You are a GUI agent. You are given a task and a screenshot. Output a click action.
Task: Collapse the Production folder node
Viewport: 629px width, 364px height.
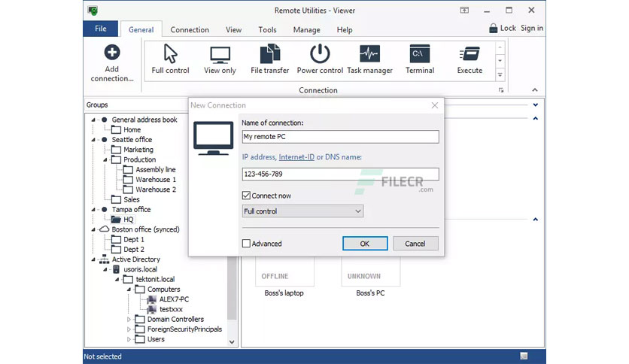(x=105, y=160)
